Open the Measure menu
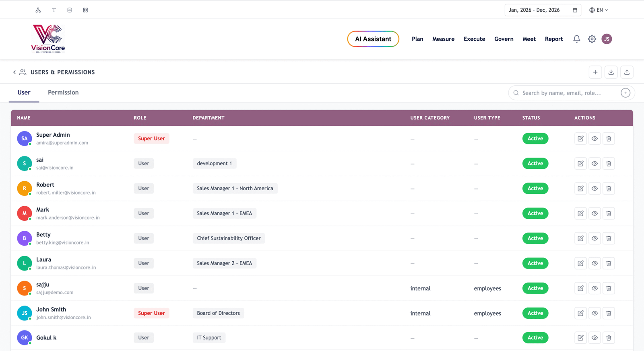Viewport: 644px width, 351px height. pyautogui.click(x=443, y=39)
